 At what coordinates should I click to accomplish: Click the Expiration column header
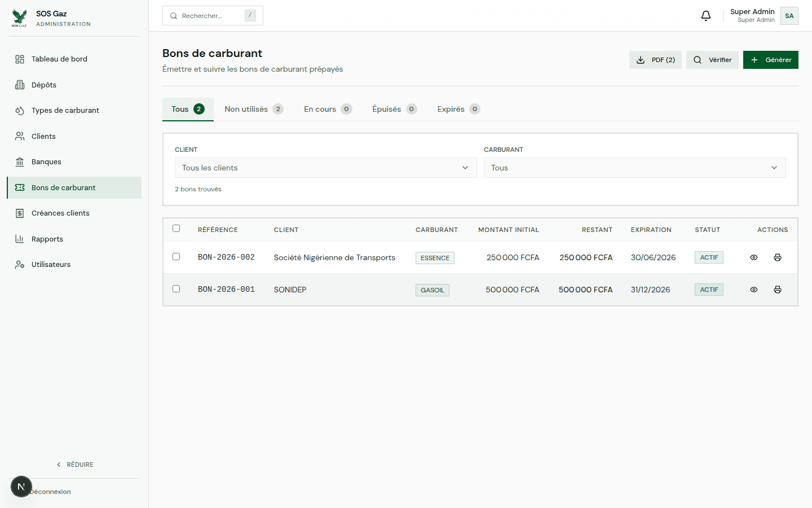point(651,230)
